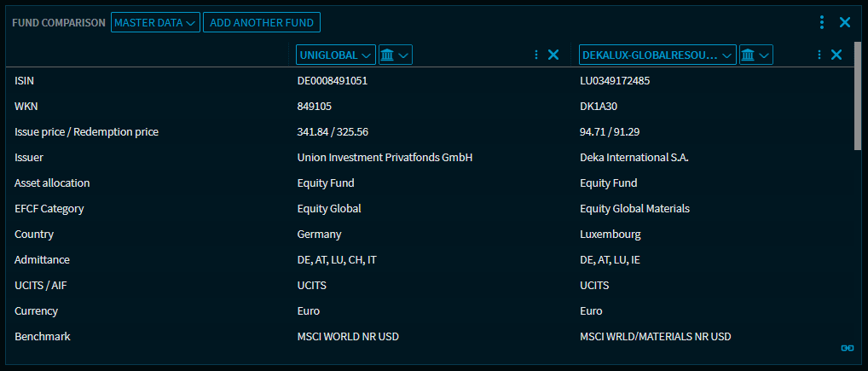This screenshot has height=371, width=868.
Task: Click the ADD ANOTHER FUND button
Action: [x=262, y=23]
